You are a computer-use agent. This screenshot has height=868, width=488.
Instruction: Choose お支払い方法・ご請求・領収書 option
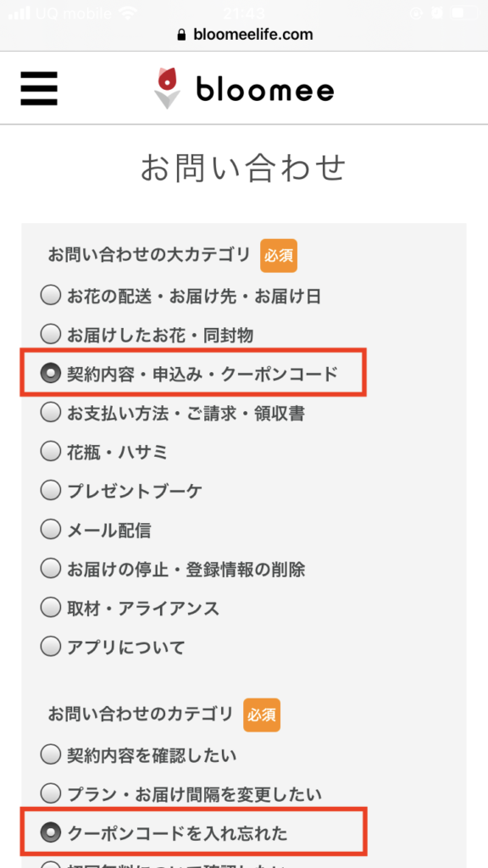[x=50, y=413]
